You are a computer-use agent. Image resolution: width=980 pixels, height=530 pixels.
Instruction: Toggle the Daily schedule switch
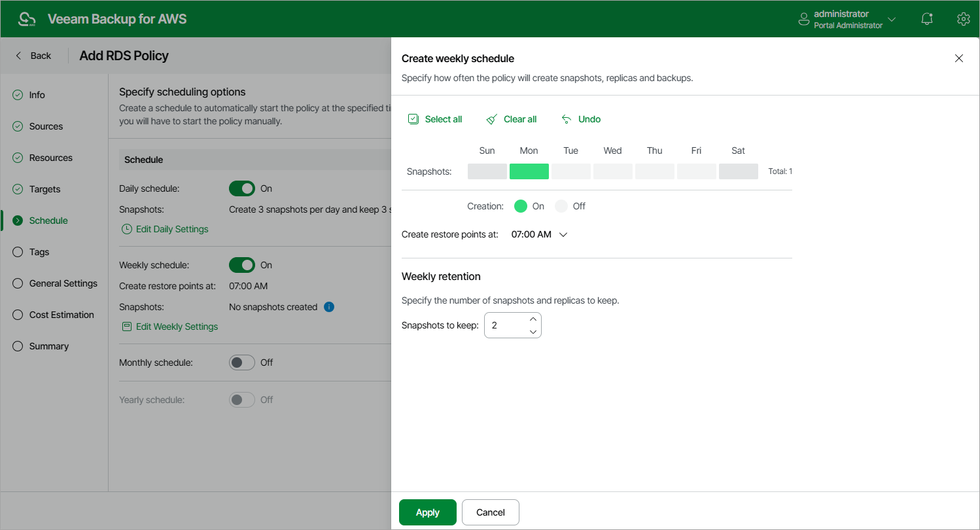pos(242,188)
